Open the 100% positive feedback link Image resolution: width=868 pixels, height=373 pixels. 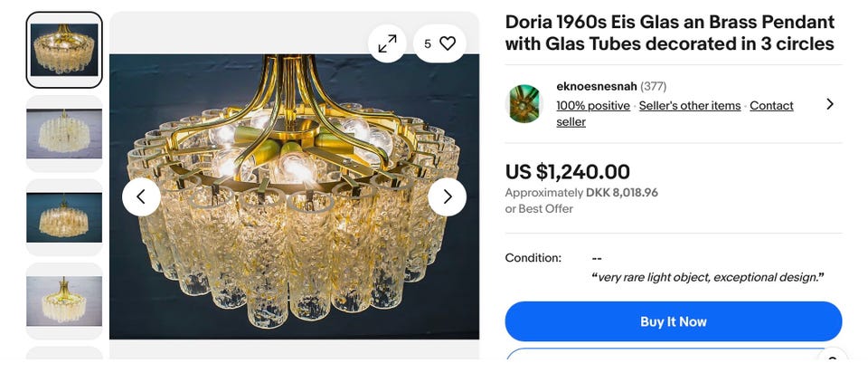pyautogui.click(x=593, y=106)
